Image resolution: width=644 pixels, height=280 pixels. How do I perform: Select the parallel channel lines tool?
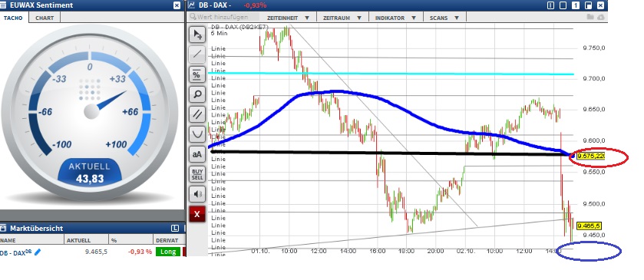point(197,114)
